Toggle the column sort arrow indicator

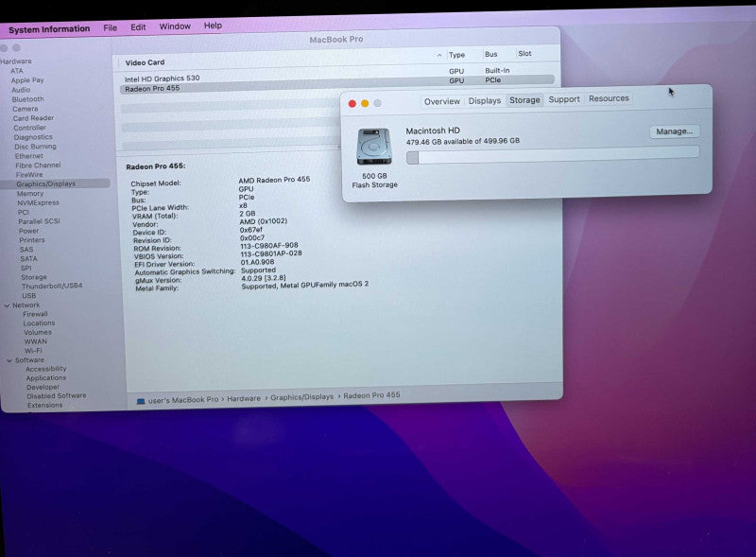439,56
